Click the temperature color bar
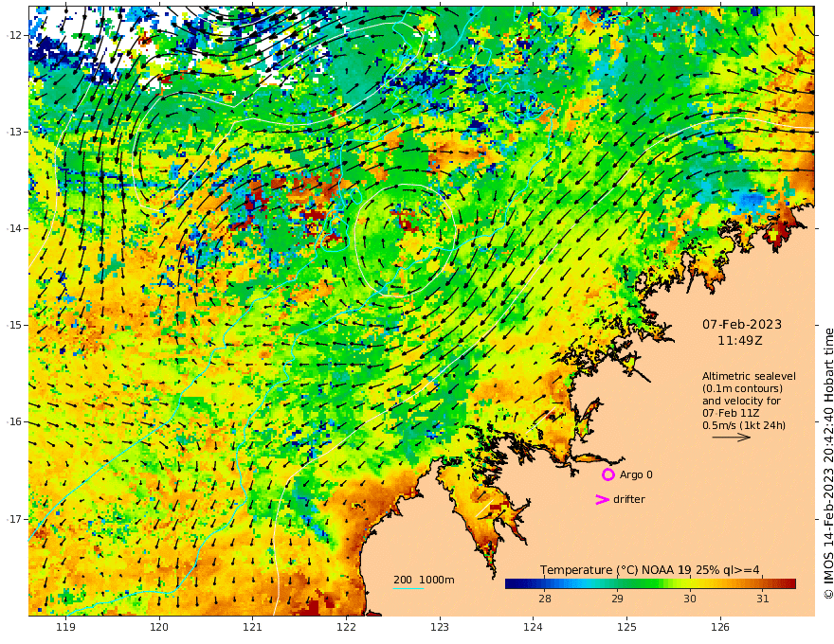This screenshot has height=644, width=834. coord(650,583)
